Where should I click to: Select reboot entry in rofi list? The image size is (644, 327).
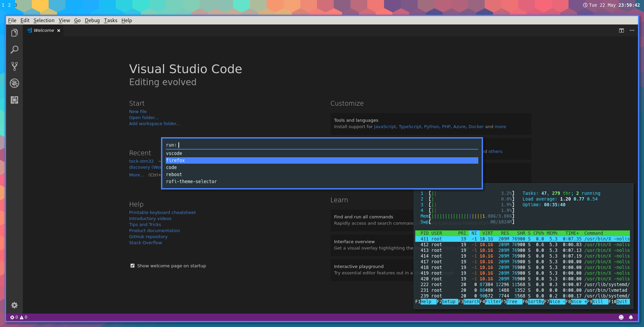coord(322,174)
